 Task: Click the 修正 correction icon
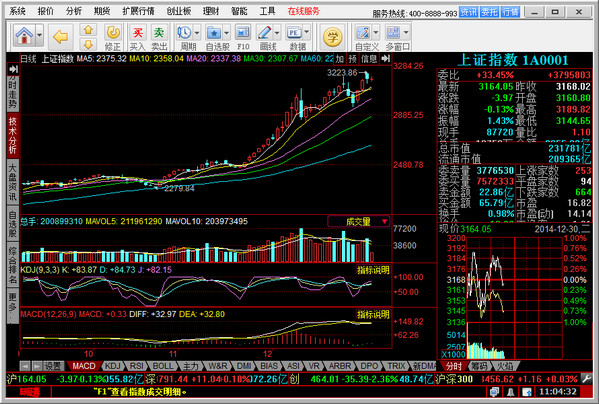pos(113,37)
